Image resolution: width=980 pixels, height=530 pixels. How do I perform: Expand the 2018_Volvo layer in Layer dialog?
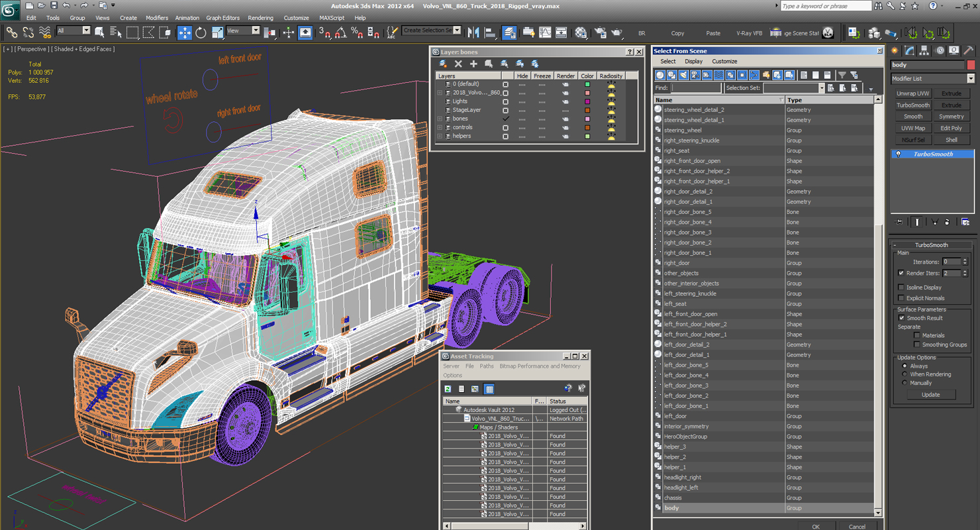pyautogui.click(x=440, y=93)
